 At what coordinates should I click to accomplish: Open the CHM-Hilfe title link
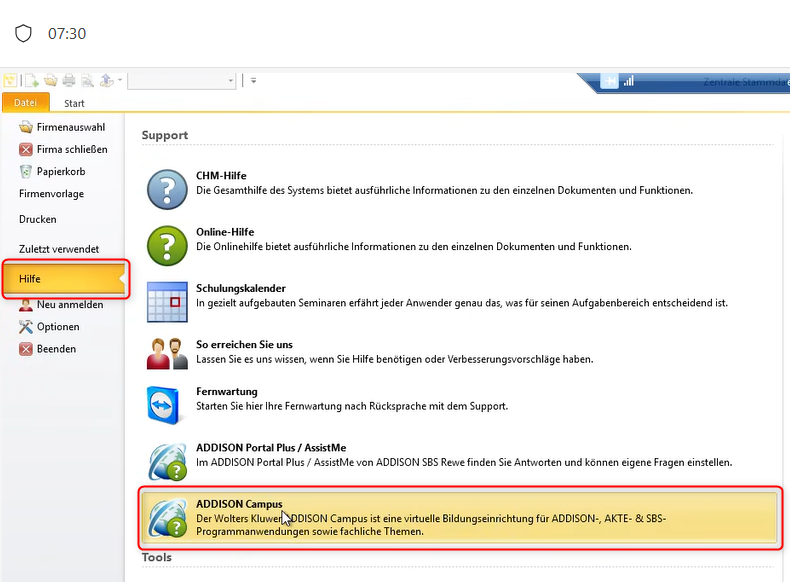coord(221,175)
